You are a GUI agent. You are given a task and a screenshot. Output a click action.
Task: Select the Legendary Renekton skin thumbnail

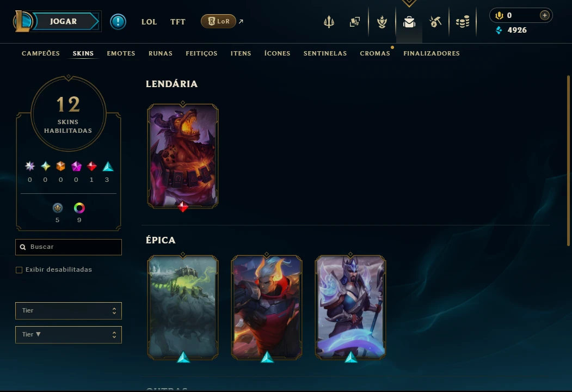tap(183, 156)
